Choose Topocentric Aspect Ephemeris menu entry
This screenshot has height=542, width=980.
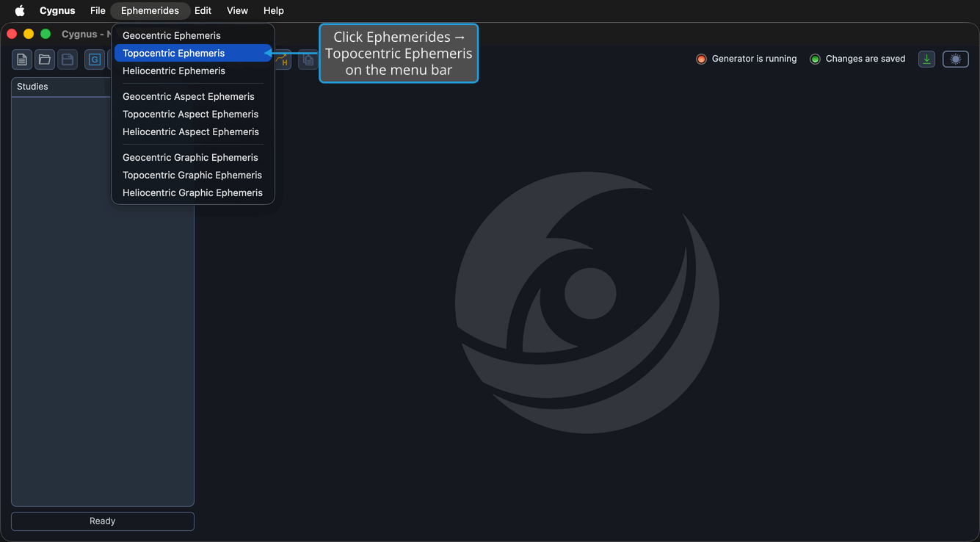(193, 114)
